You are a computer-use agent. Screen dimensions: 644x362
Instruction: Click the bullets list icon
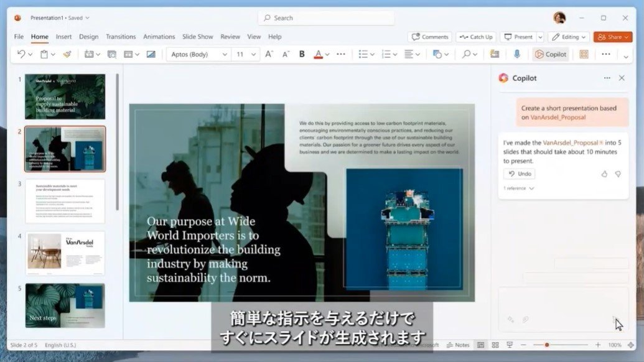[x=363, y=54]
